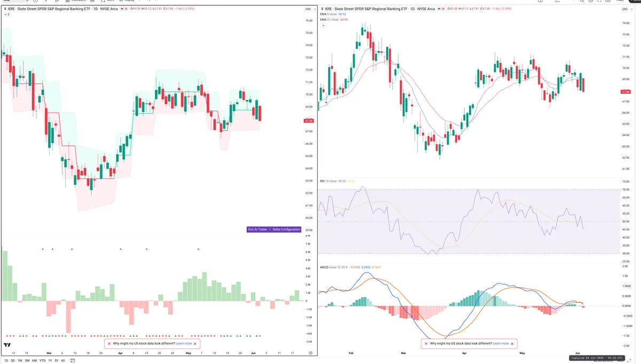Click the Feb label on right chart time axis

[x=351, y=353]
